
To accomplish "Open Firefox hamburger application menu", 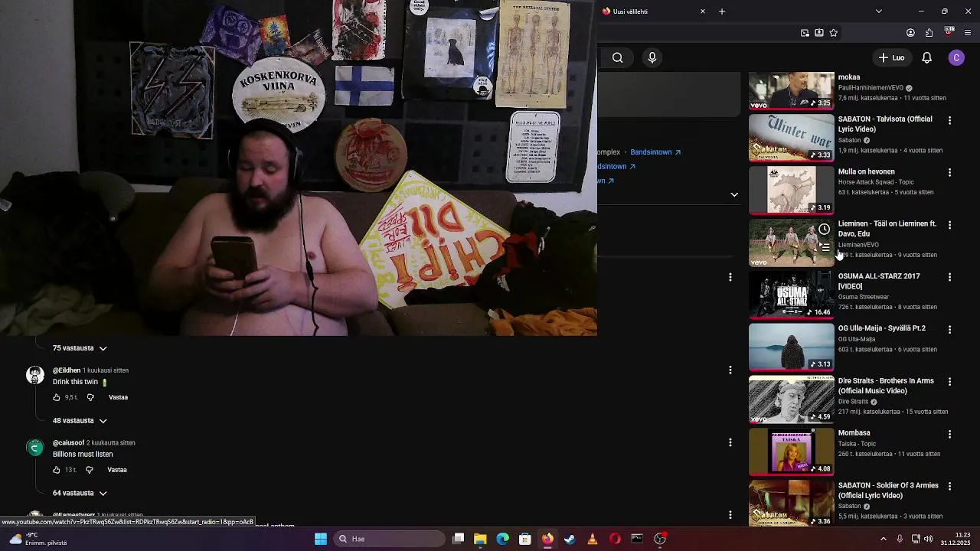I will coord(968,33).
